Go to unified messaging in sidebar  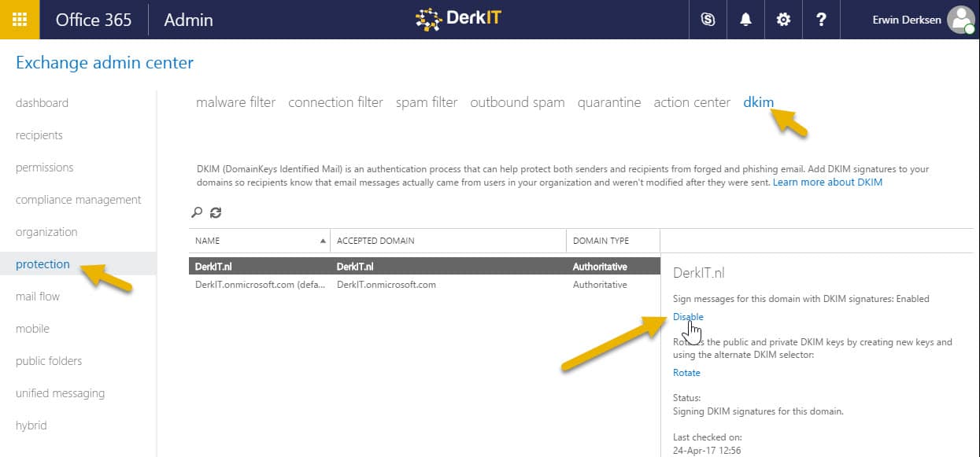(x=60, y=393)
